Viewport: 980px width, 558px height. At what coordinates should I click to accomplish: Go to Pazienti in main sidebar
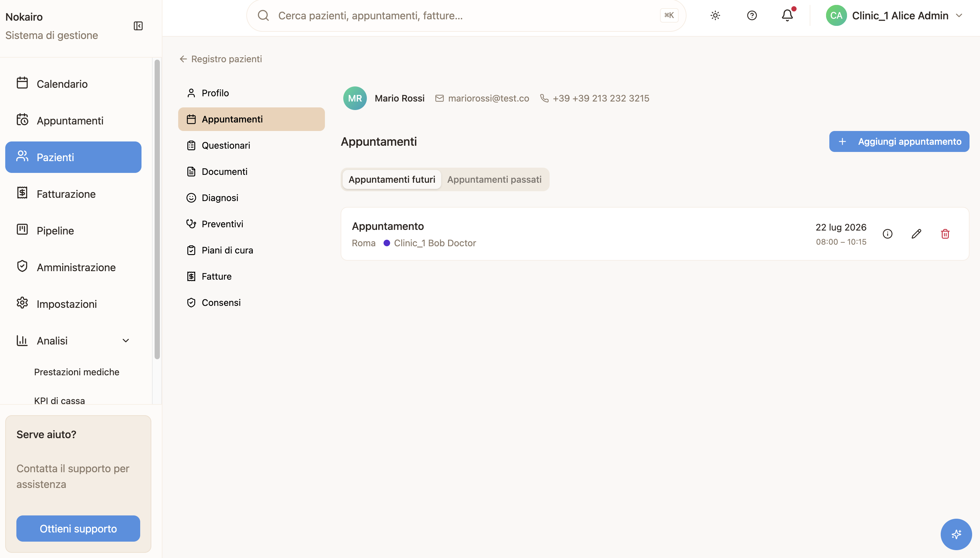(x=73, y=157)
